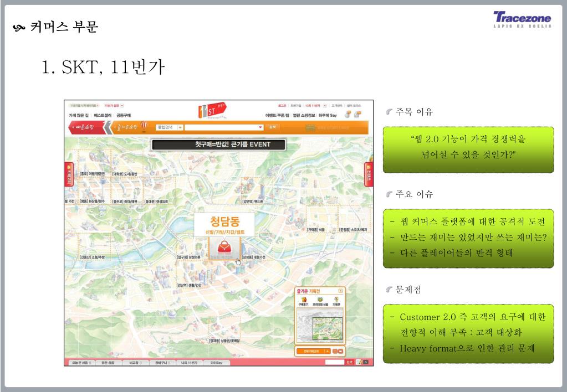Open the 베스트셀러 menu link
This screenshot has height=392, width=567.
pyautogui.click(x=103, y=115)
